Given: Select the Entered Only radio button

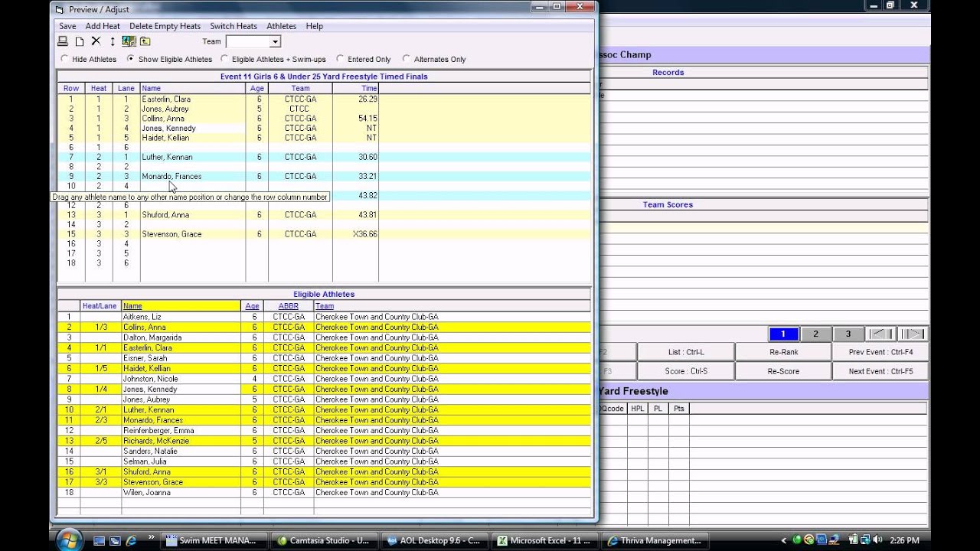Looking at the screenshot, I should (340, 59).
